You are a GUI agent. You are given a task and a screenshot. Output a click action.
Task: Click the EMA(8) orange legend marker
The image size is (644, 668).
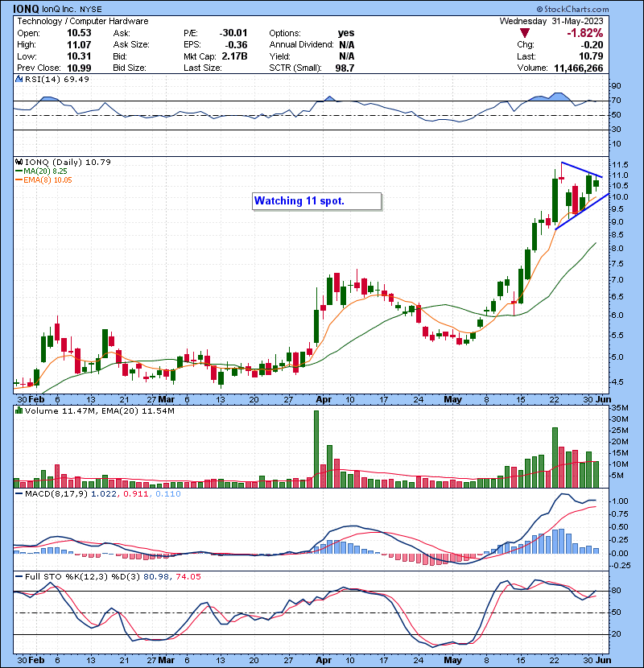17,181
